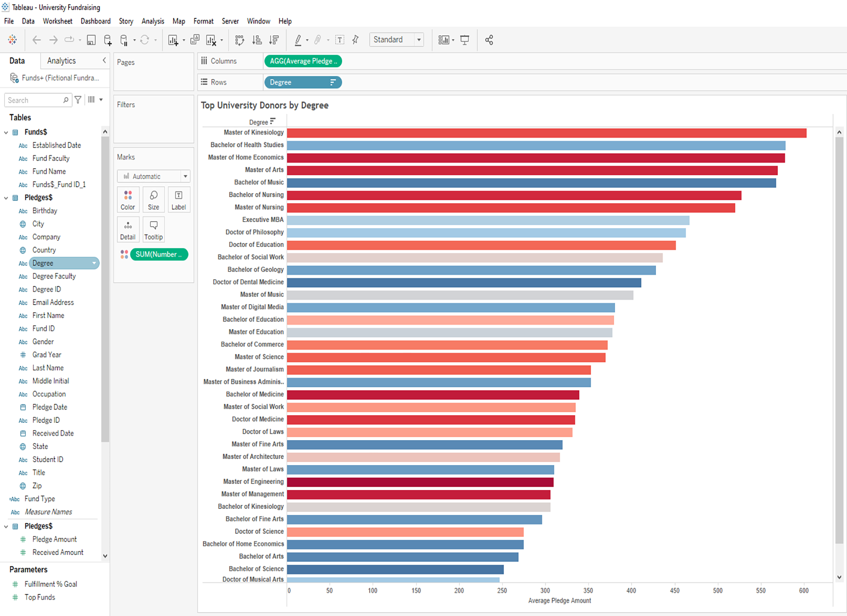847x616 pixels.
Task: Click the Presentation Mode icon
Action: 464,40
